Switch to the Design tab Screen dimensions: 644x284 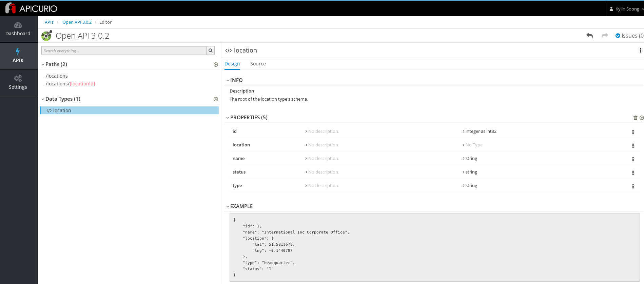point(232,64)
